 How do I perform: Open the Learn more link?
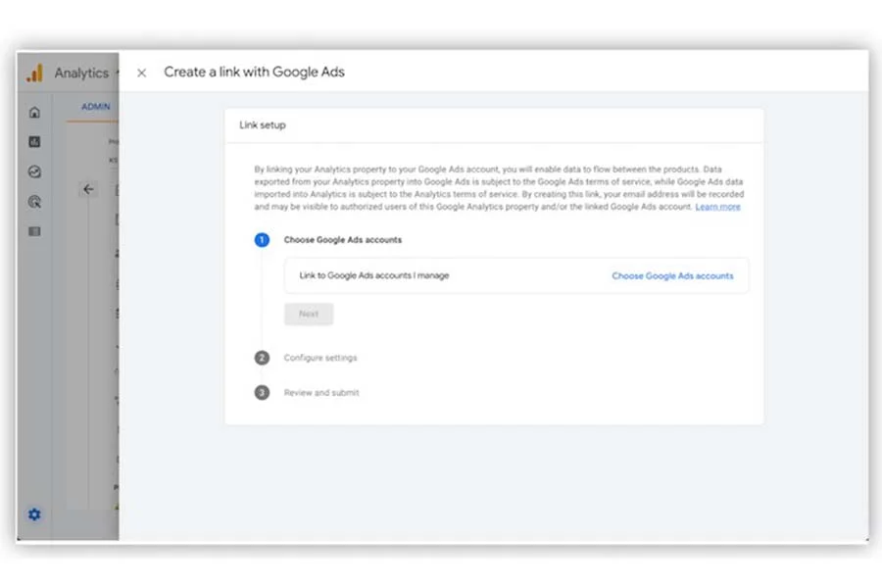(717, 207)
